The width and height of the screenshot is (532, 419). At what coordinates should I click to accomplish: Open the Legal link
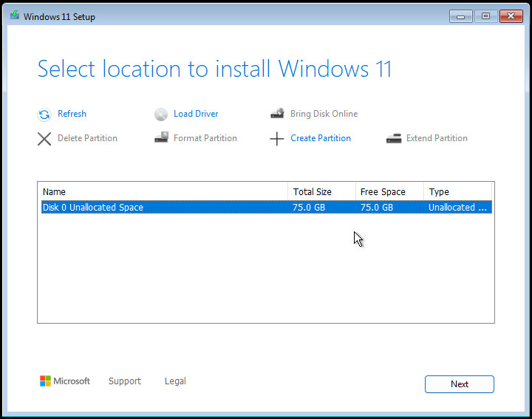click(175, 381)
